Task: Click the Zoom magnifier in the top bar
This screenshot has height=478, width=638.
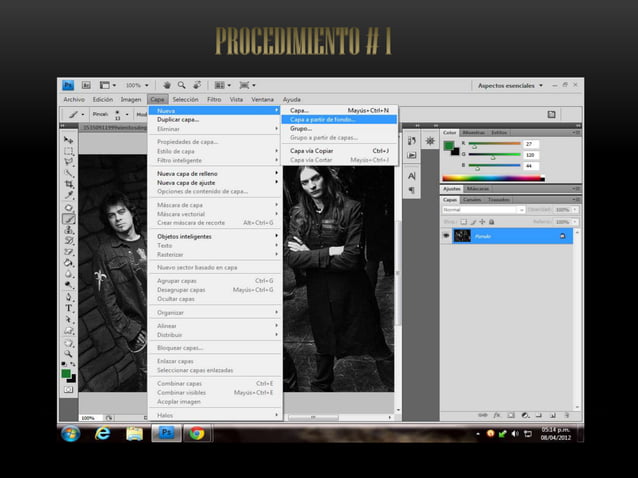Action: (182, 86)
